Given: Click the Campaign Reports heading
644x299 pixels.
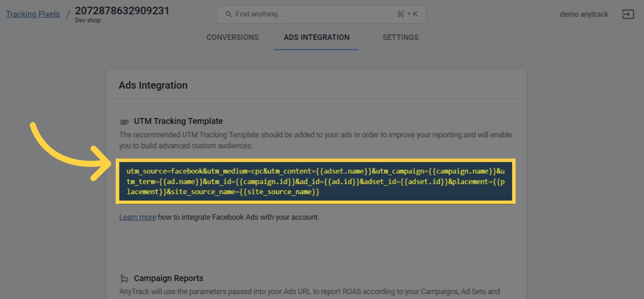Looking at the screenshot, I should [x=169, y=278].
